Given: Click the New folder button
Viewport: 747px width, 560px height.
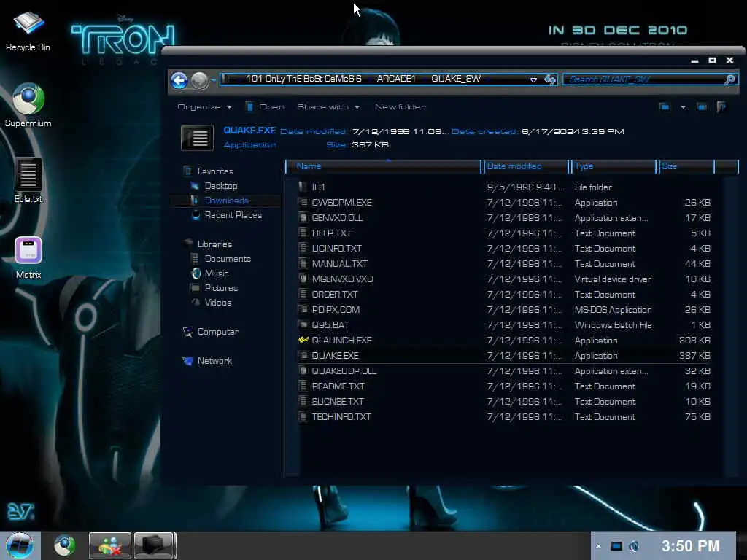Looking at the screenshot, I should (x=400, y=106).
